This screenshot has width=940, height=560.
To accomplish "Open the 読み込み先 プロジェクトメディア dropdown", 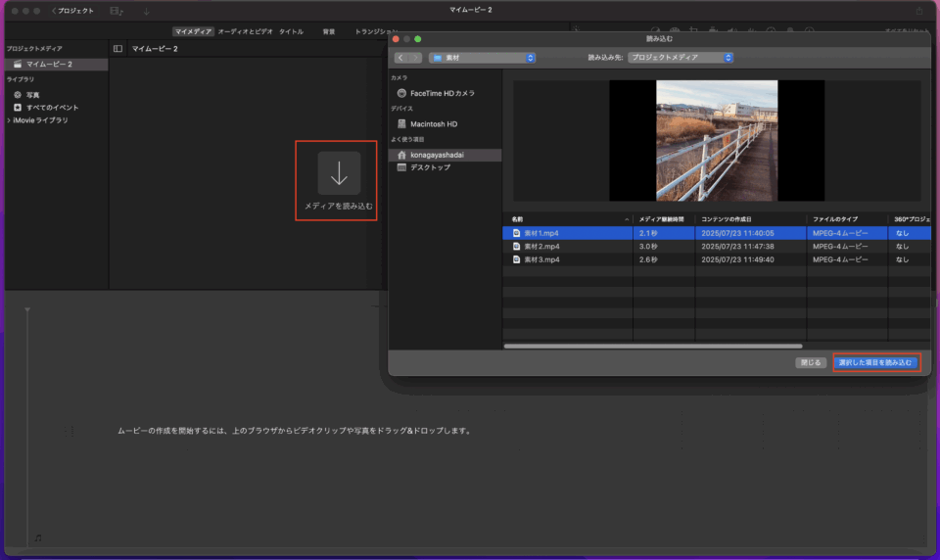I will coord(681,58).
